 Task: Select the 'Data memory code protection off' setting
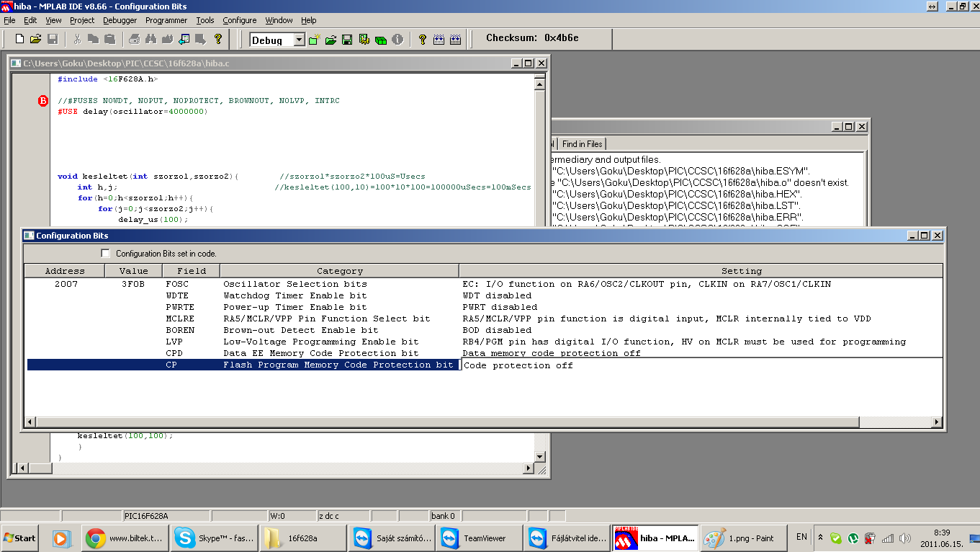(552, 353)
